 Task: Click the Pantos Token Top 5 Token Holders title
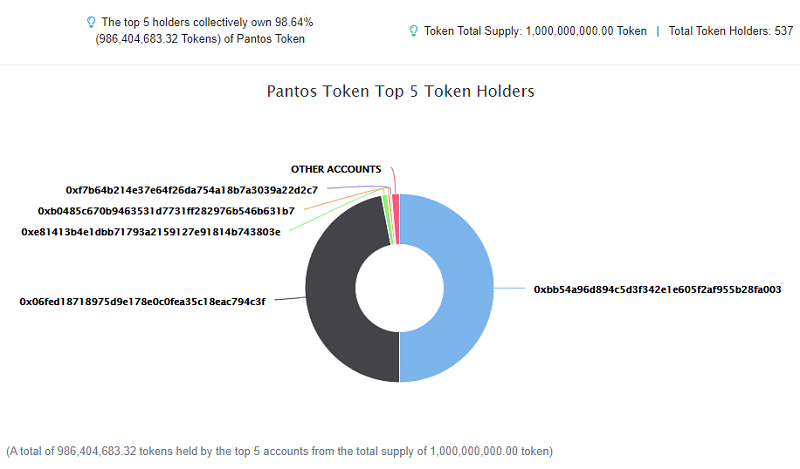400,91
